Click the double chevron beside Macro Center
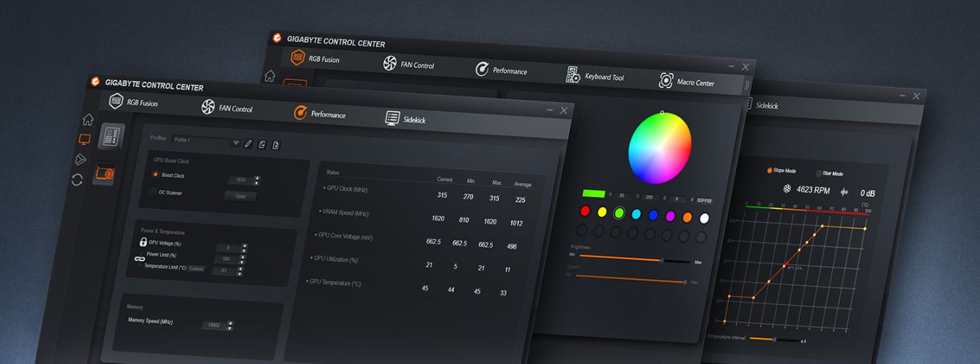The width and height of the screenshot is (980, 364). 747,85
